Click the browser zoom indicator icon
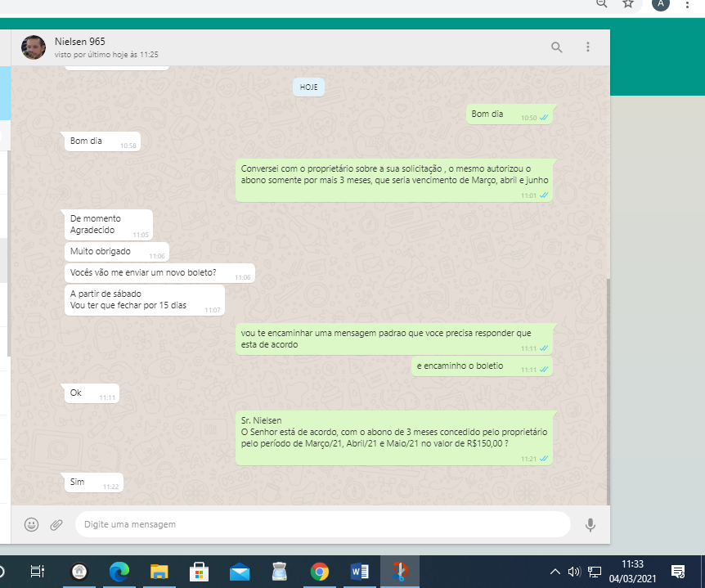The height and width of the screenshot is (588, 705). click(x=602, y=4)
